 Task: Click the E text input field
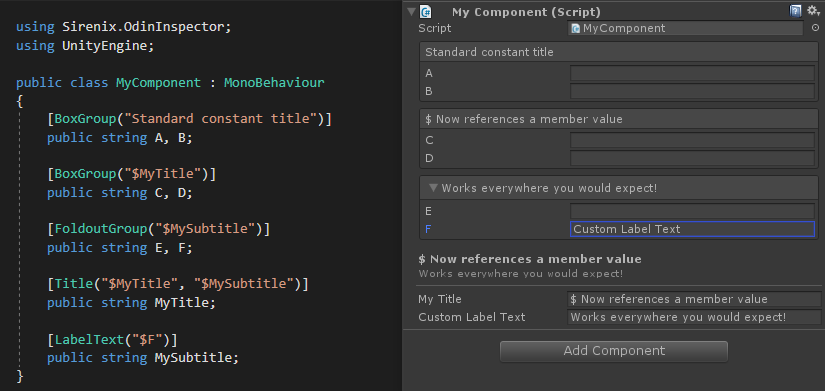click(x=692, y=211)
